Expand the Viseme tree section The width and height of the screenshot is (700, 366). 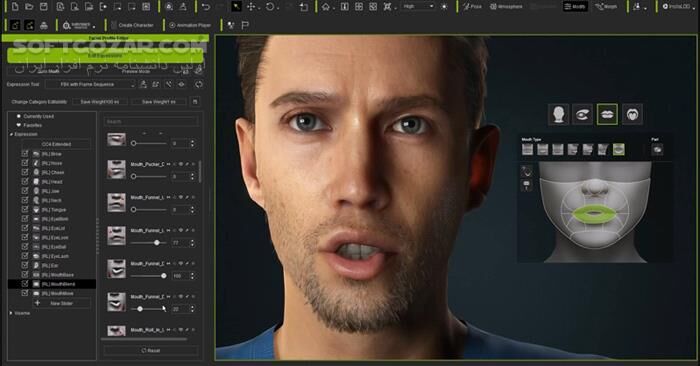click(12, 313)
